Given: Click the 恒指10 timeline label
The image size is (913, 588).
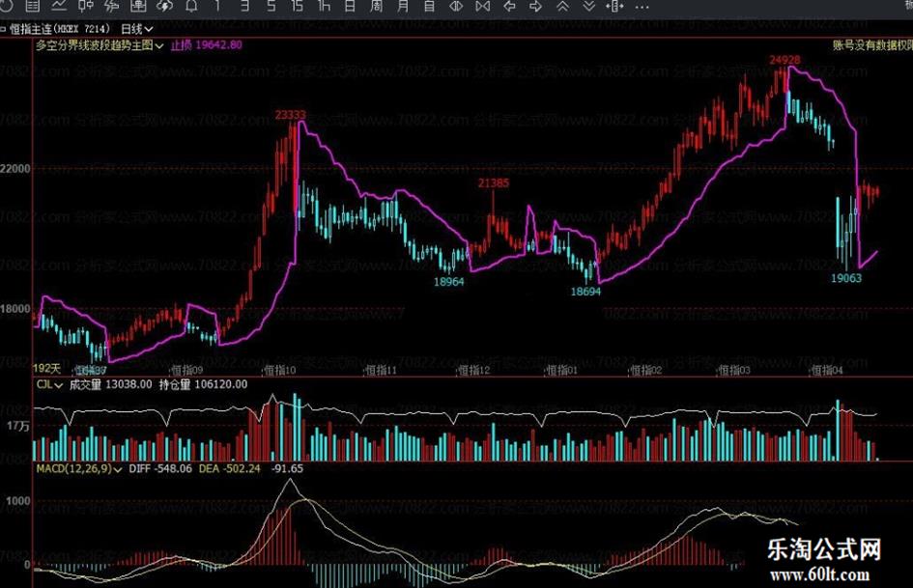Looking at the screenshot, I should (x=280, y=370).
